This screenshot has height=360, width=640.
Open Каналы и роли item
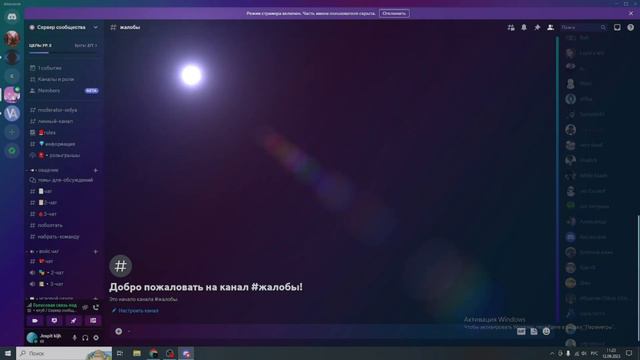pos(63,79)
